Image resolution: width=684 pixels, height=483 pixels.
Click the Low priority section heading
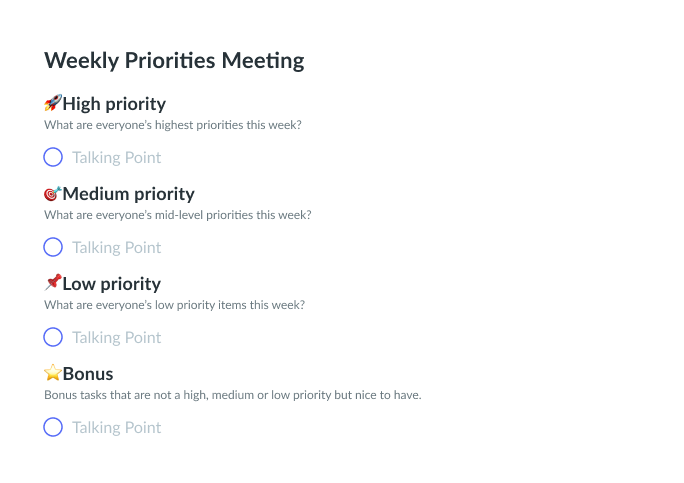coord(111,284)
